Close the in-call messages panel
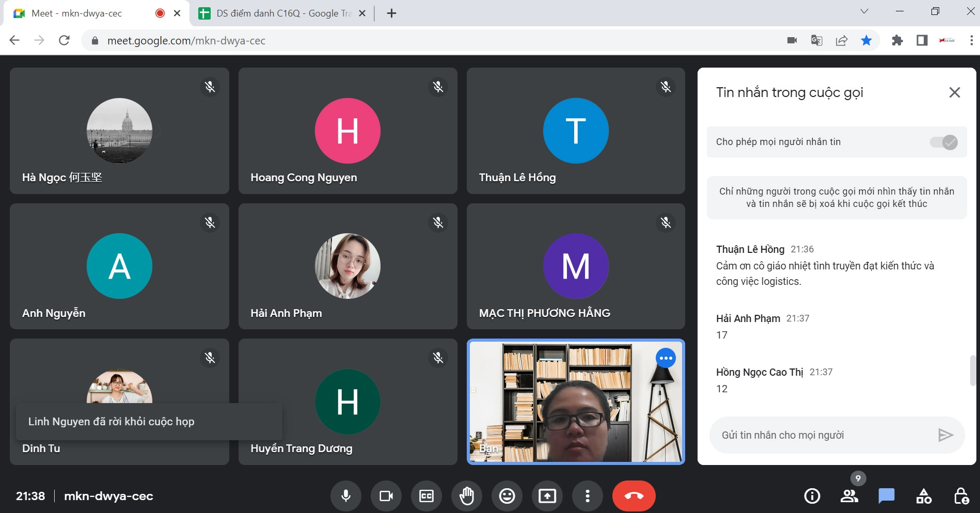 (x=954, y=92)
